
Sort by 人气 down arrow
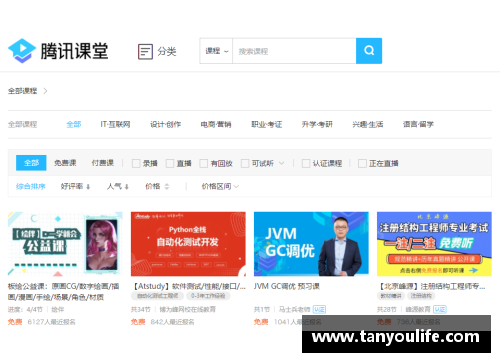[x=127, y=187]
